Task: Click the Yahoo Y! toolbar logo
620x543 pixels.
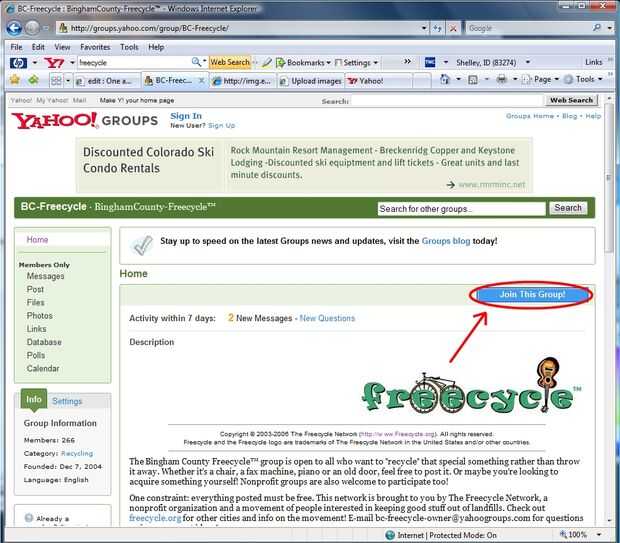Action: 54,62
